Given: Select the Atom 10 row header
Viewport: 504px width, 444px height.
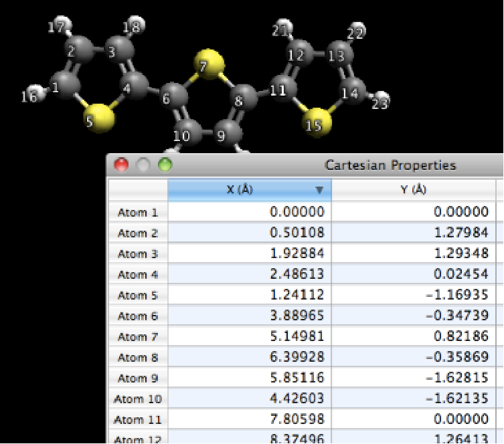Looking at the screenshot, I should [138, 399].
